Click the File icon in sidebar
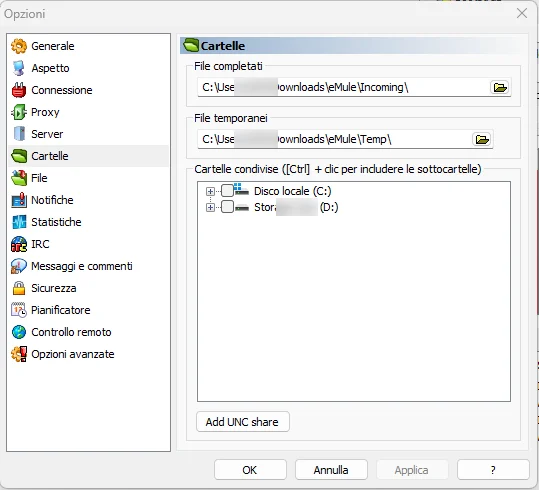Image resolution: width=539 pixels, height=490 pixels. tap(19, 178)
